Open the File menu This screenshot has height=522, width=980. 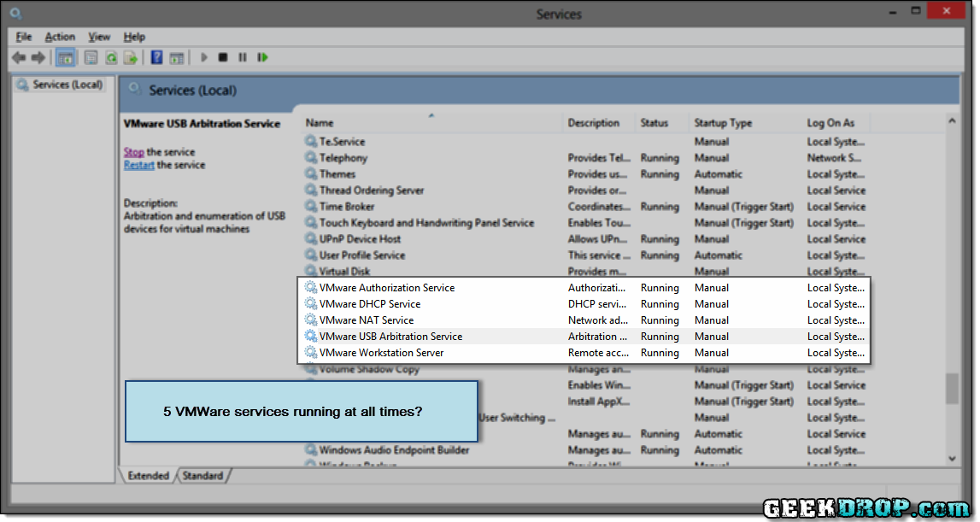24,37
